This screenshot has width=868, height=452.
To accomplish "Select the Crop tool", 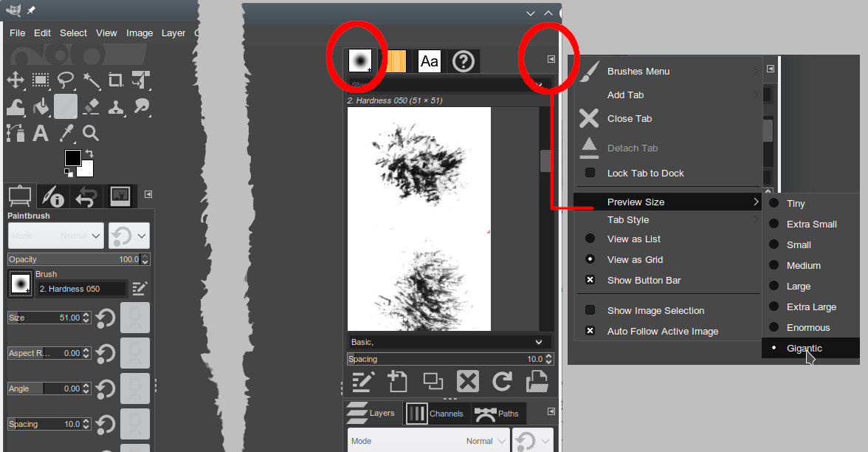I will click(x=116, y=81).
